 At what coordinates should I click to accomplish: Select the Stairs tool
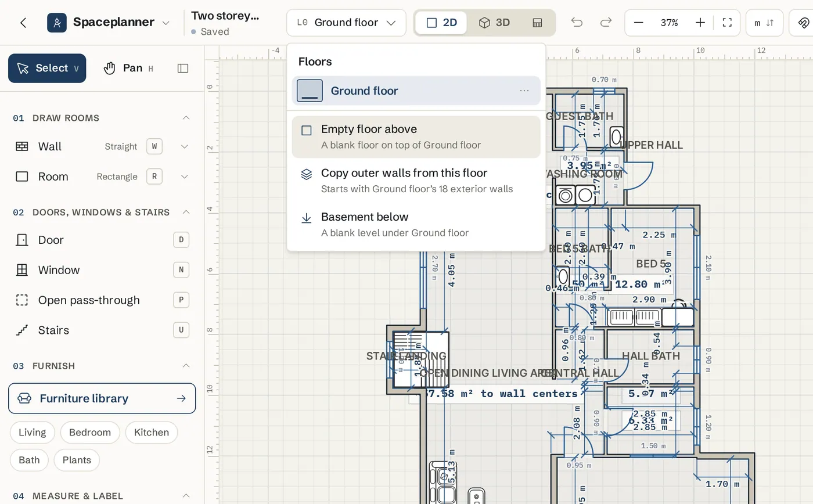pyautogui.click(x=102, y=330)
